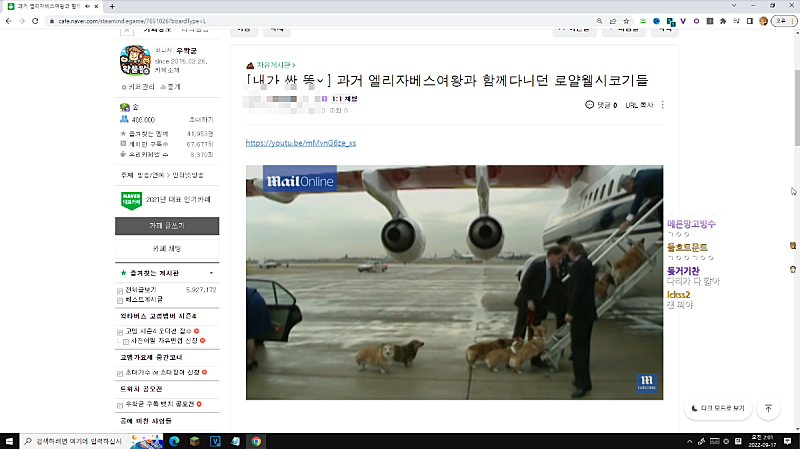The height and width of the screenshot is (449, 800).
Task: Open tab search chevron in title bar
Action: click(734, 6)
